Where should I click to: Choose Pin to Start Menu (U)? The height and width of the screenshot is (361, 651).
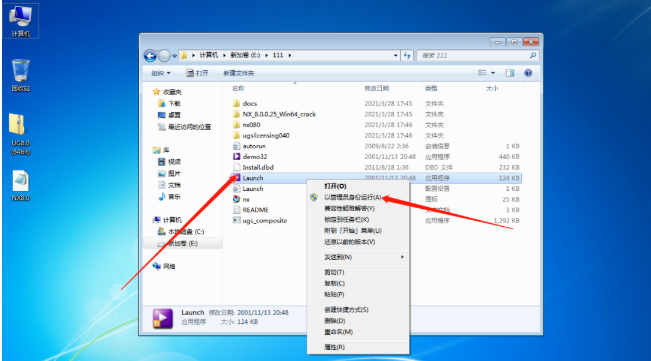(358, 231)
